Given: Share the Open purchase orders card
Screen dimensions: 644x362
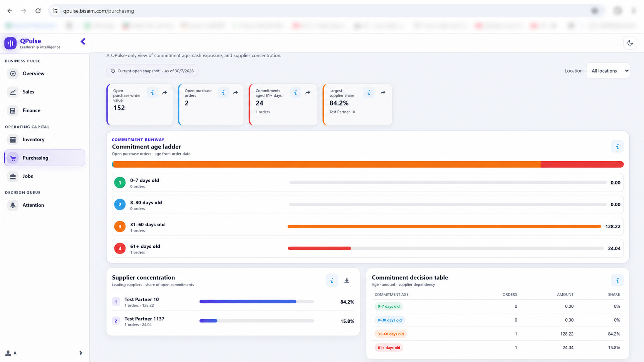Looking at the screenshot, I should (235, 93).
